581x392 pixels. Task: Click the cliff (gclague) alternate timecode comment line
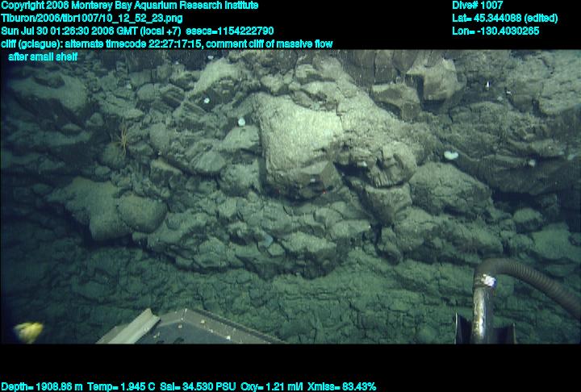[x=167, y=44]
